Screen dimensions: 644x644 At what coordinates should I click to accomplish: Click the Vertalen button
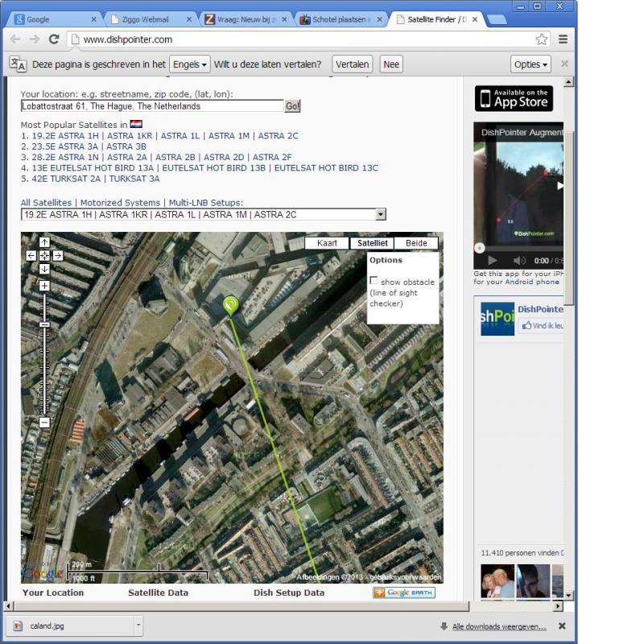353,64
